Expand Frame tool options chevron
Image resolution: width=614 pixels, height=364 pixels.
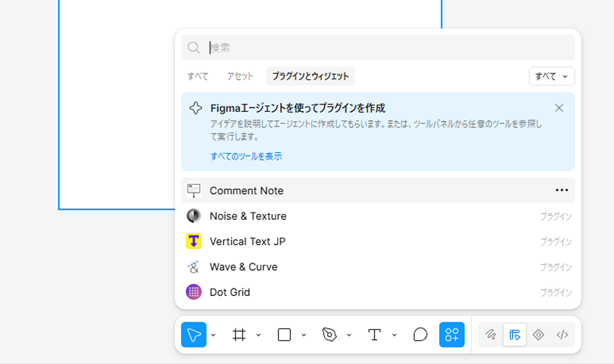259,335
